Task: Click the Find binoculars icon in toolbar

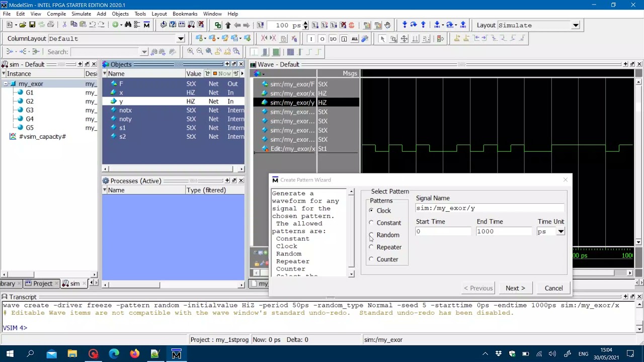Action: [x=128, y=25]
